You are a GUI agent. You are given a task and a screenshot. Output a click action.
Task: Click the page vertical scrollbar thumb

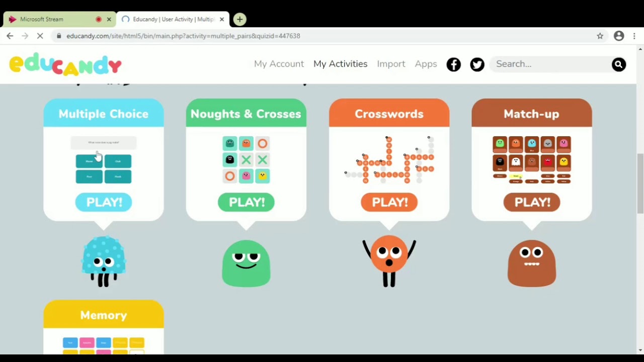640,184
